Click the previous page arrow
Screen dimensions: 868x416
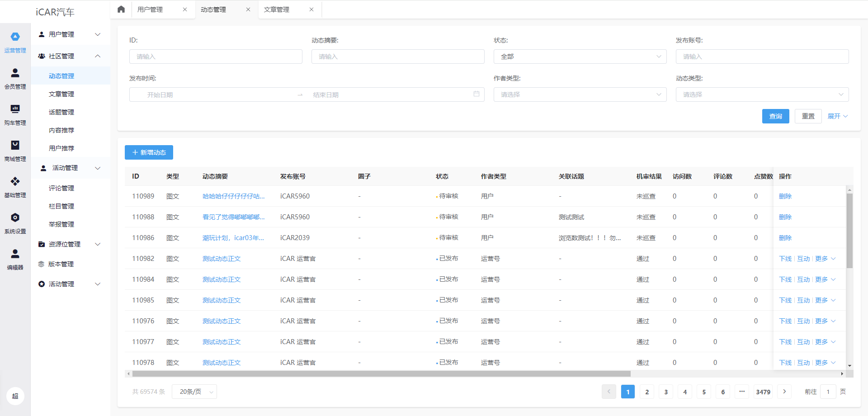tap(609, 392)
